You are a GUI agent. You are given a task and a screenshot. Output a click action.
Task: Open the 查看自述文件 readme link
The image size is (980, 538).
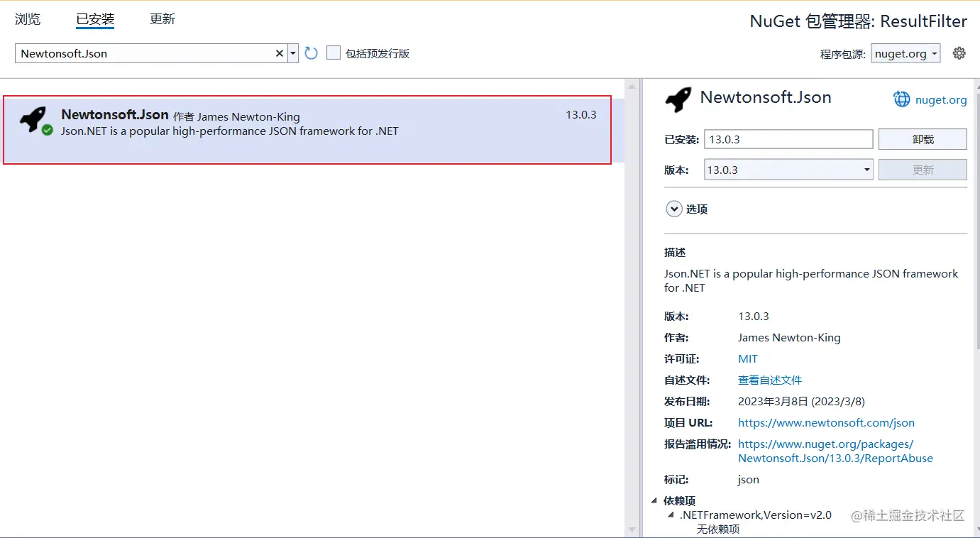[x=770, y=380]
